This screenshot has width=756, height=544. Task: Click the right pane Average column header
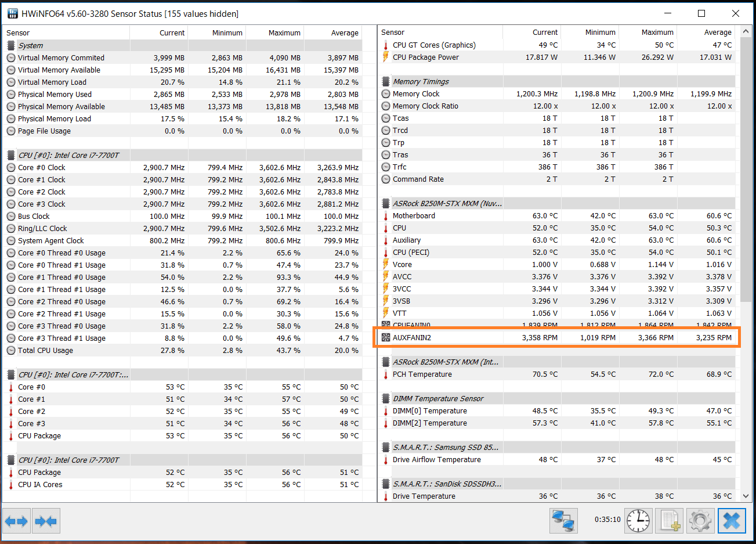[706, 32]
